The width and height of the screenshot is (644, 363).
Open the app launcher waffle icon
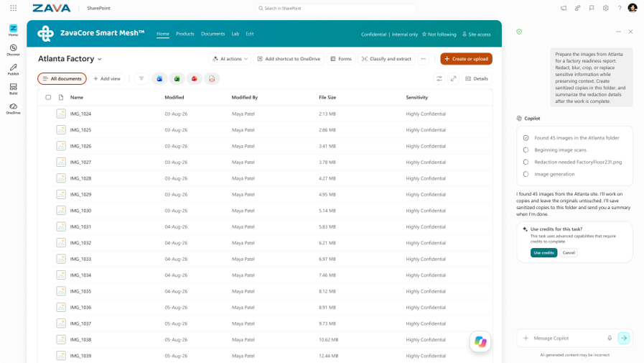coord(13,8)
